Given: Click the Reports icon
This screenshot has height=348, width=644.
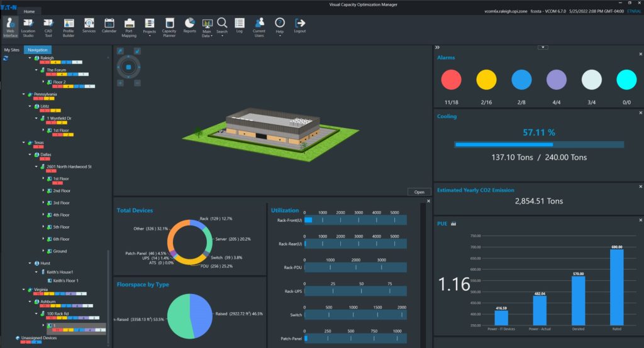Looking at the screenshot, I should (x=189, y=25).
